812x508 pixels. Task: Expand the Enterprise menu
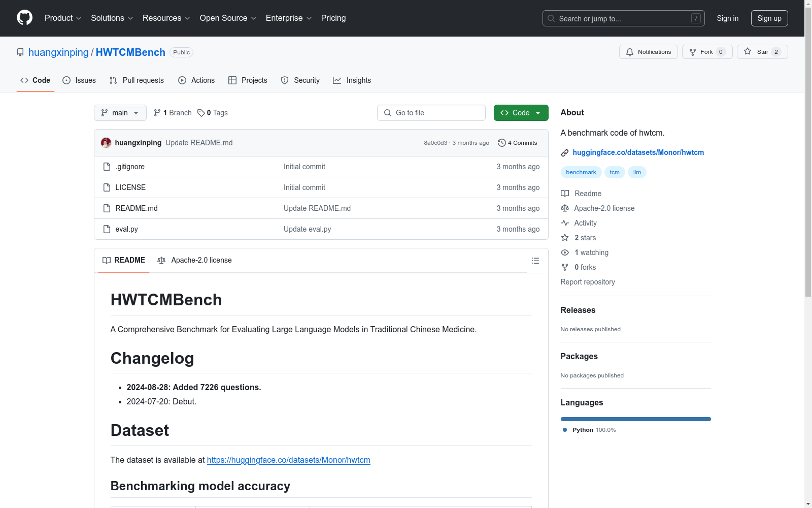pos(289,18)
